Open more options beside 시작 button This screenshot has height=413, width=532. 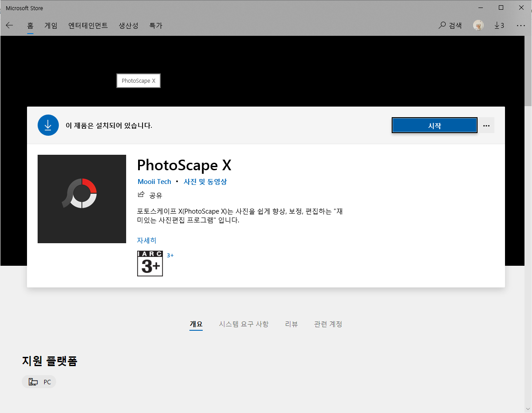[x=486, y=126]
